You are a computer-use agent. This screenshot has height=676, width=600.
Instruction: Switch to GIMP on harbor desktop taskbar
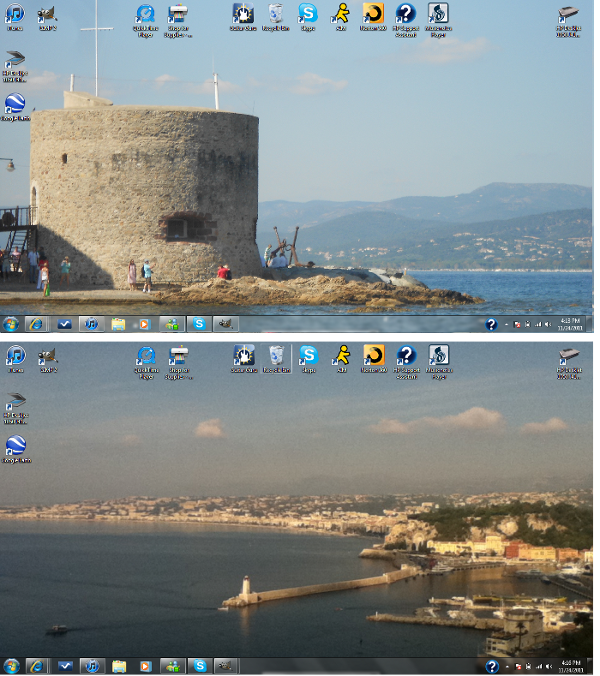tap(226, 667)
